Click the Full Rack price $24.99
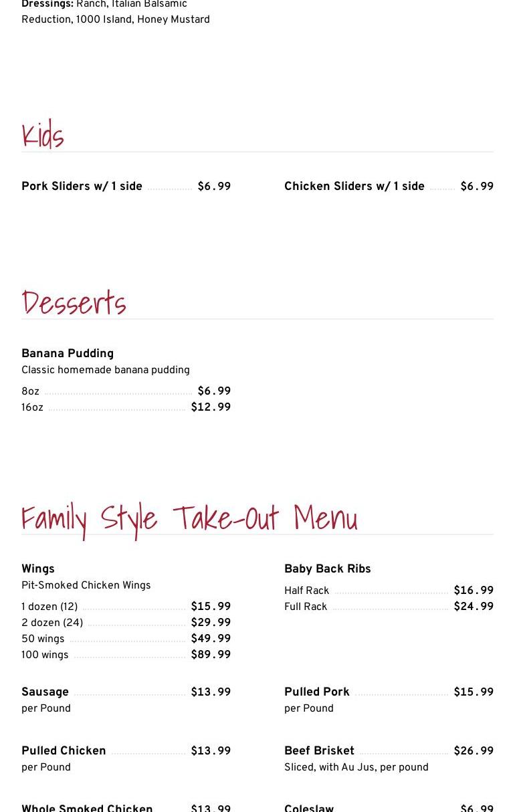The width and height of the screenshot is (515, 812). (474, 607)
